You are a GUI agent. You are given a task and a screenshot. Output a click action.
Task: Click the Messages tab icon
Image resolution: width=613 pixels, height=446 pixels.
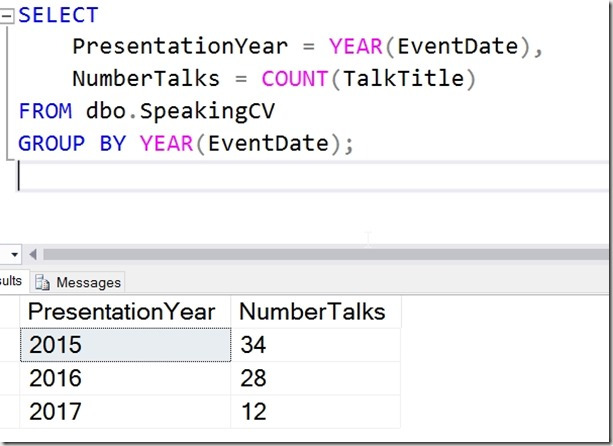42,282
